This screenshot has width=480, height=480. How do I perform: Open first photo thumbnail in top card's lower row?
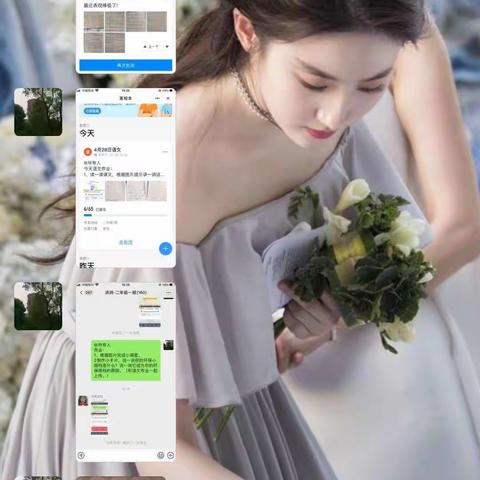click(94, 42)
